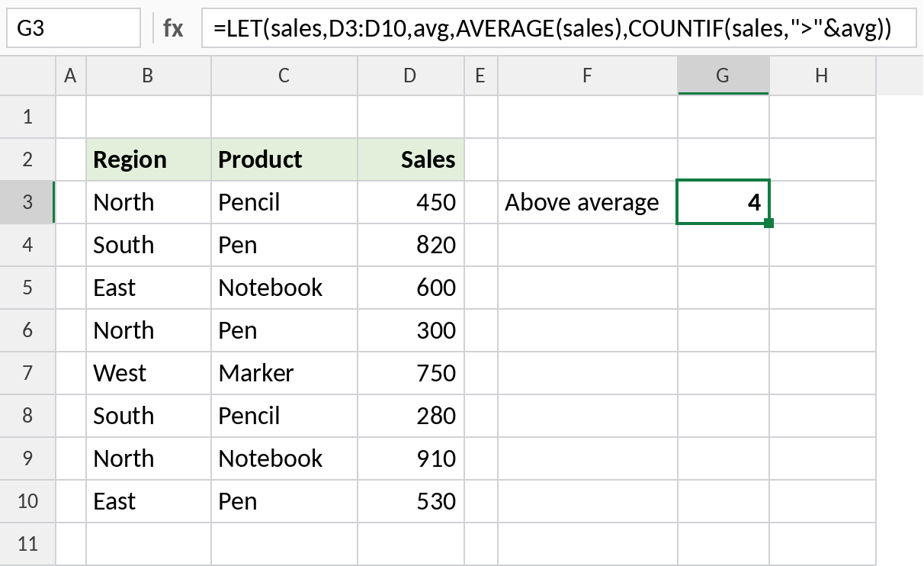
Task: Select column G header
Action: (723, 75)
